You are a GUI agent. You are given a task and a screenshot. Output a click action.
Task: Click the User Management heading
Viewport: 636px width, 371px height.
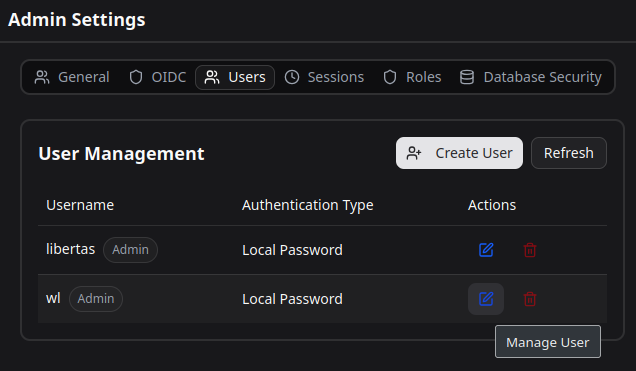click(x=121, y=154)
